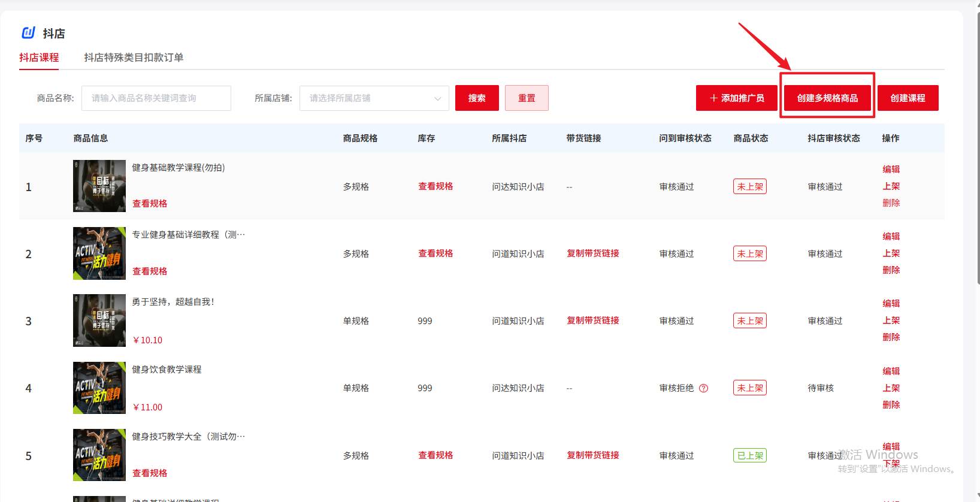Click 编辑 for 健身基础教学课程(勿拍)

tap(891, 170)
